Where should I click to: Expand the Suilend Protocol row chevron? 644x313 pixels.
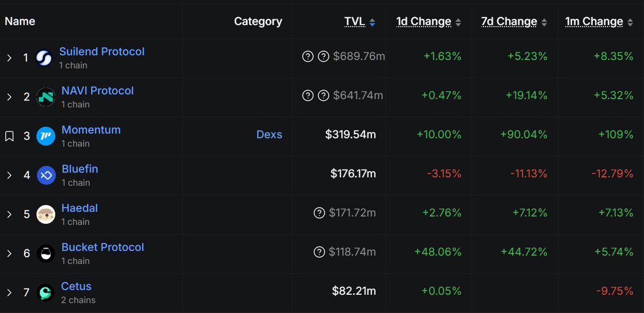9,58
